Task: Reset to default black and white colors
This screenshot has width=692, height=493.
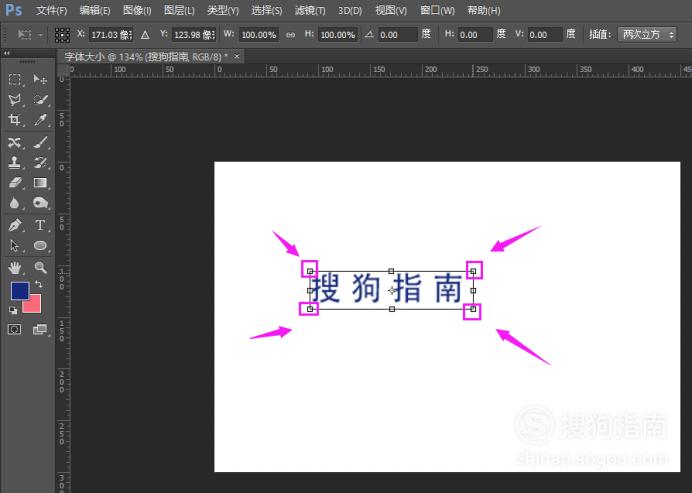Action: 13,310
